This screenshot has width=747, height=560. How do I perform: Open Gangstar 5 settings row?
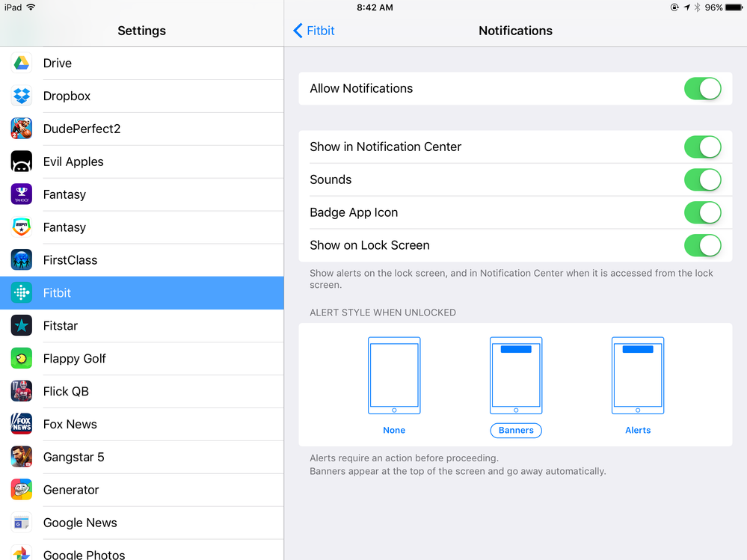pyautogui.click(x=142, y=457)
